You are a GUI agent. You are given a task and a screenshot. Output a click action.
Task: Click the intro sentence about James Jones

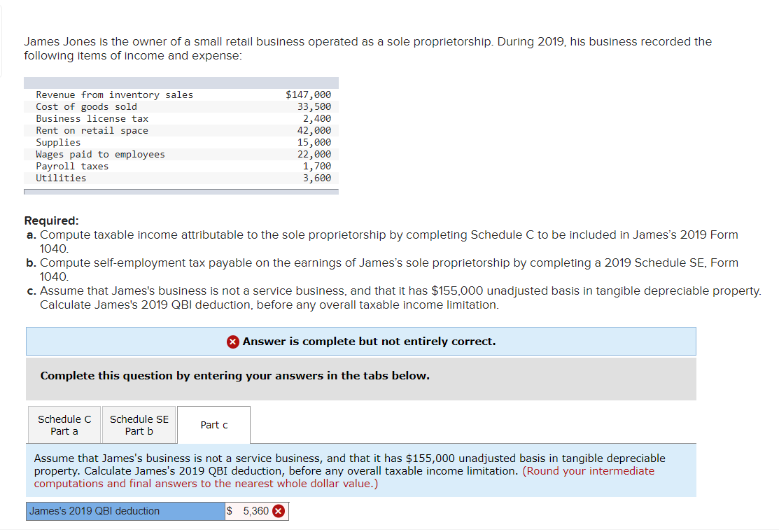367,49
